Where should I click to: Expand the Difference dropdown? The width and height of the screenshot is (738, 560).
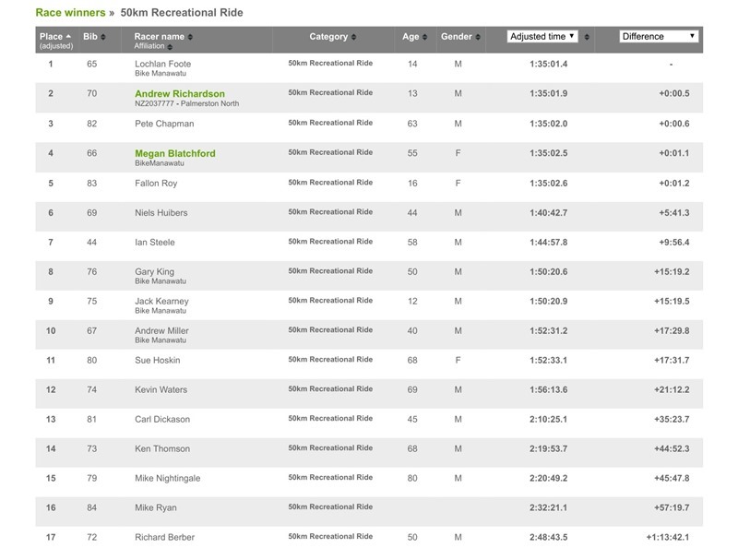click(x=658, y=37)
